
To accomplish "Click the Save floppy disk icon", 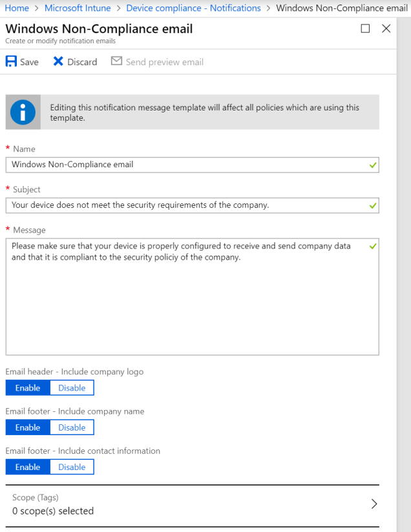I will tap(12, 61).
